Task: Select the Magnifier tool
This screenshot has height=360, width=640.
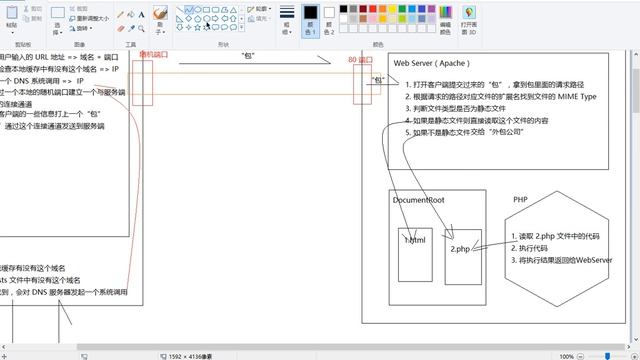Action: (x=141, y=28)
